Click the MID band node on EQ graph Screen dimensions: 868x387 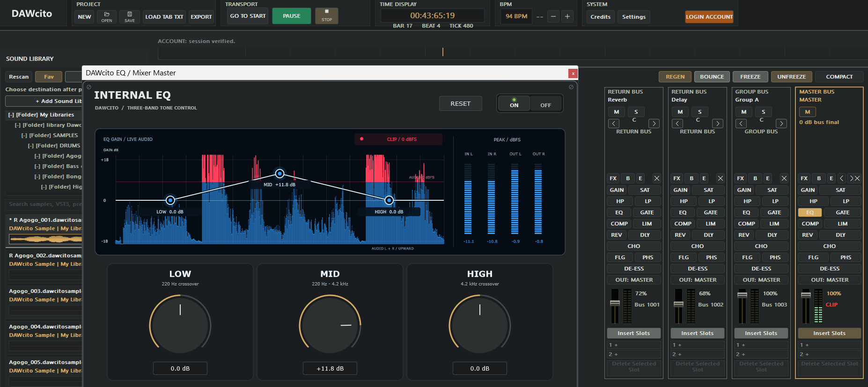pos(280,174)
